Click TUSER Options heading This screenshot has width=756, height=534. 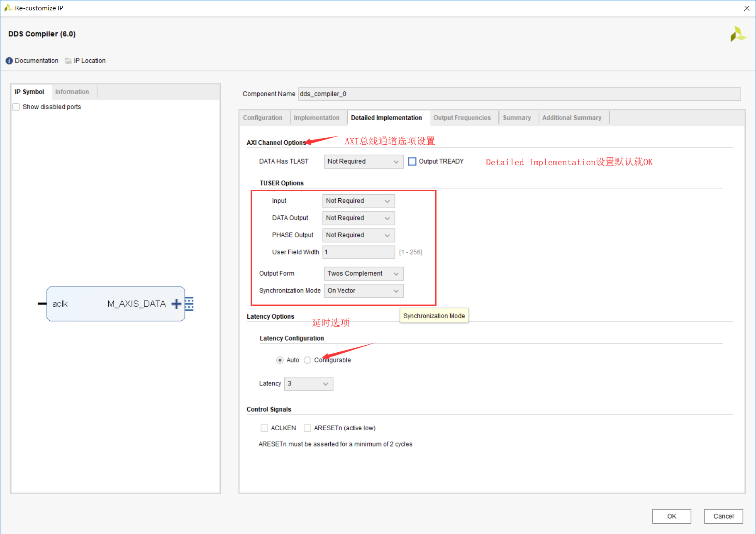pyautogui.click(x=282, y=183)
